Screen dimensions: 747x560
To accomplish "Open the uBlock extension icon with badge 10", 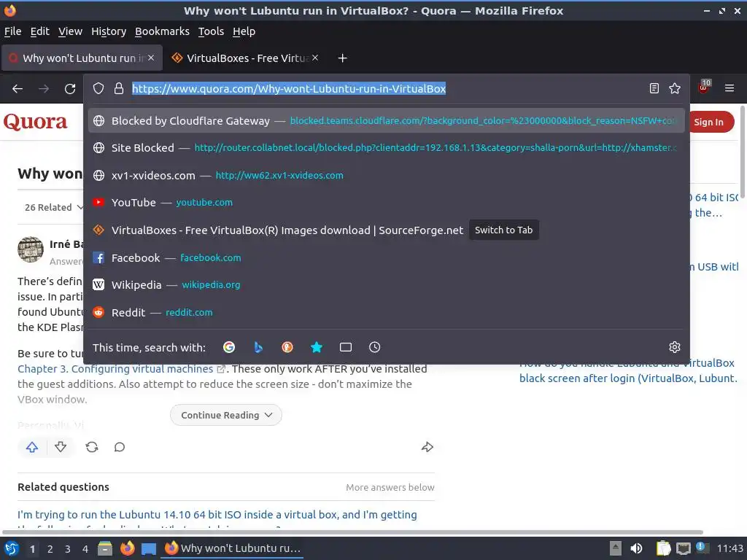I will click(x=704, y=87).
